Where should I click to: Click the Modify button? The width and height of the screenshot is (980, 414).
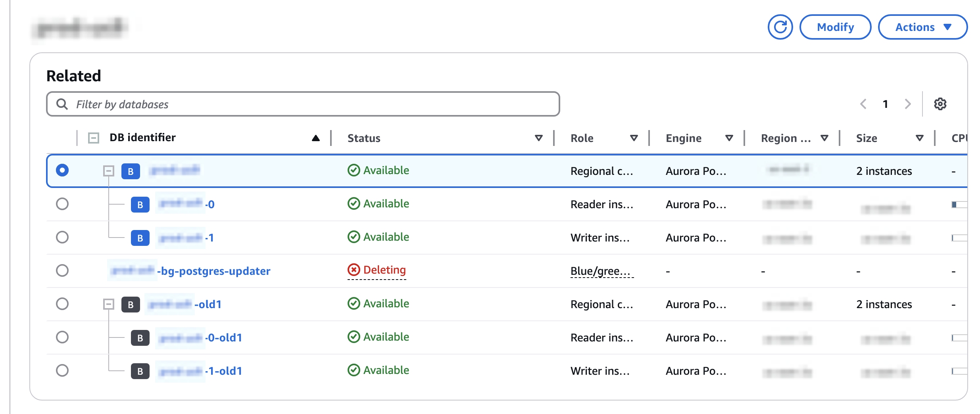(x=835, y=27)
